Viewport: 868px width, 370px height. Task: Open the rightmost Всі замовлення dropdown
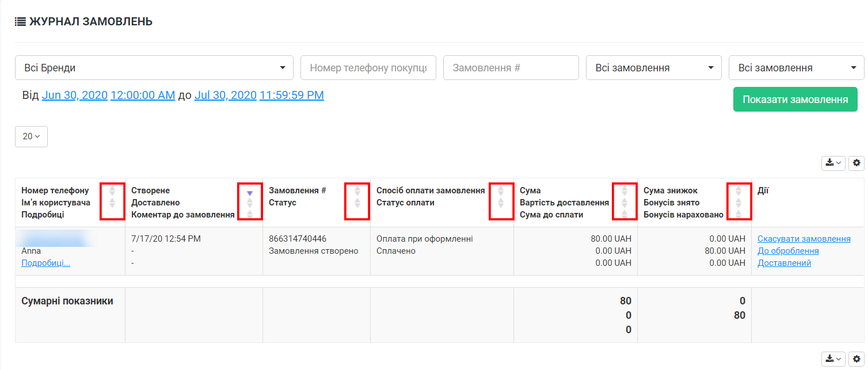(796, 68)
